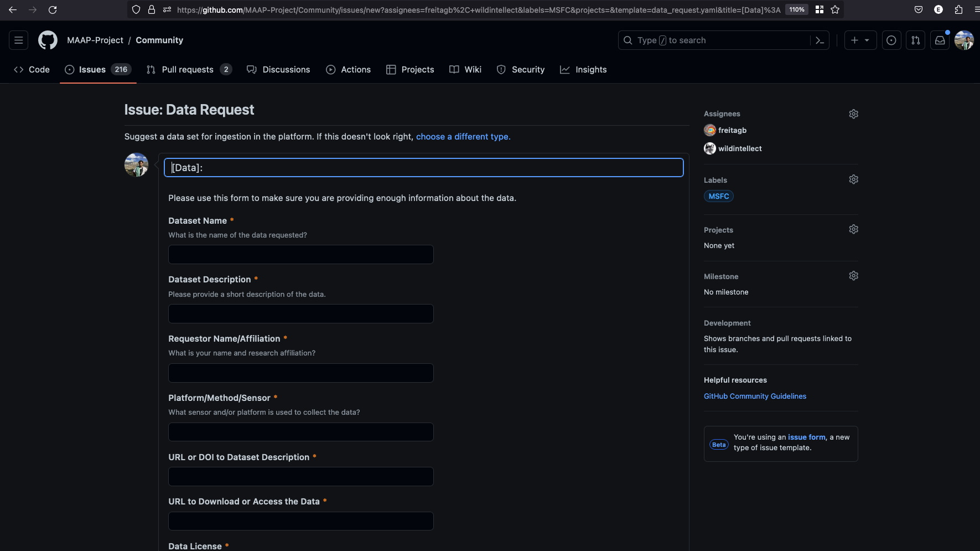Open the browser extensions puzzle icon
The height and width of the screenshot is (551, 980).
[958, 9]
